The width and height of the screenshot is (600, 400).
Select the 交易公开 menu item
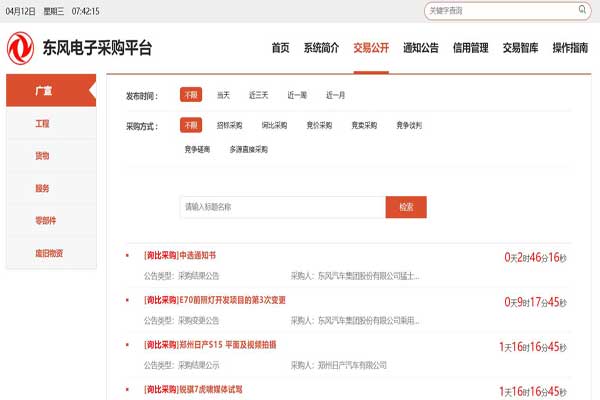point(371,48)
